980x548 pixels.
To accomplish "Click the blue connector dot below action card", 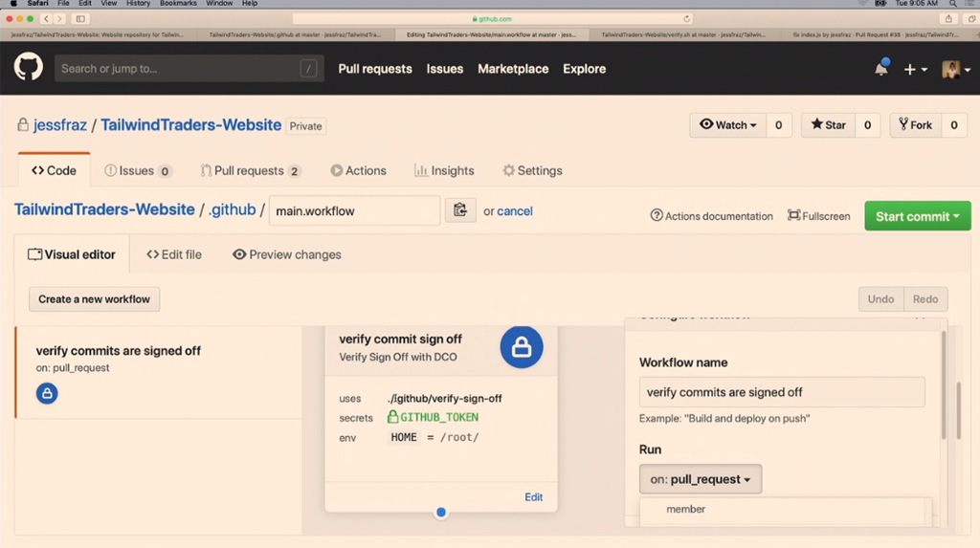I will 440,512.
